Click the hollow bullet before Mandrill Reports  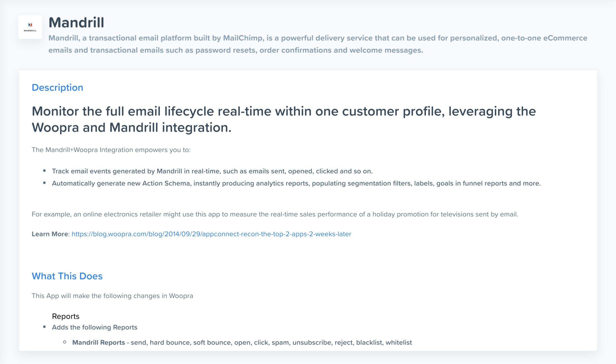65,342
